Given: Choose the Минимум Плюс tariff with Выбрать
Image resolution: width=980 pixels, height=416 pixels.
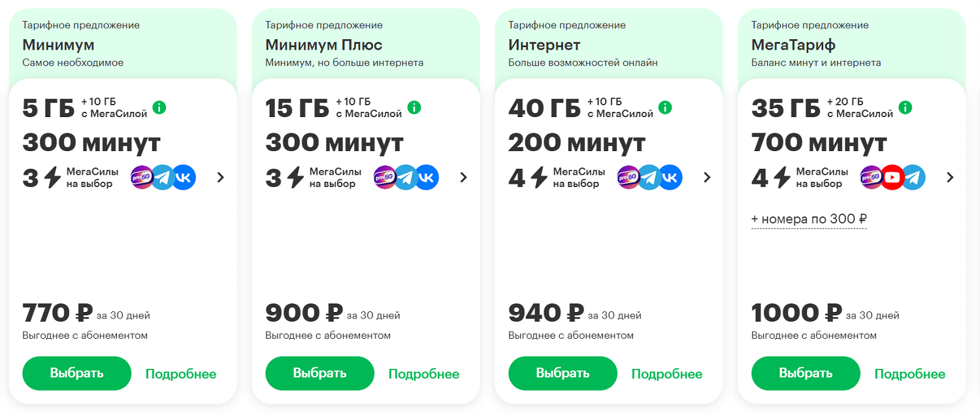Looking at the screenshot, I should 319,373.
